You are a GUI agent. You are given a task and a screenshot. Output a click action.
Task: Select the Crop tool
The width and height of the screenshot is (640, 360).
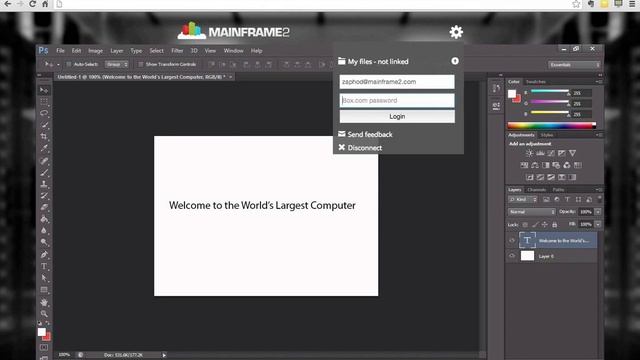(x=44, y=136)
